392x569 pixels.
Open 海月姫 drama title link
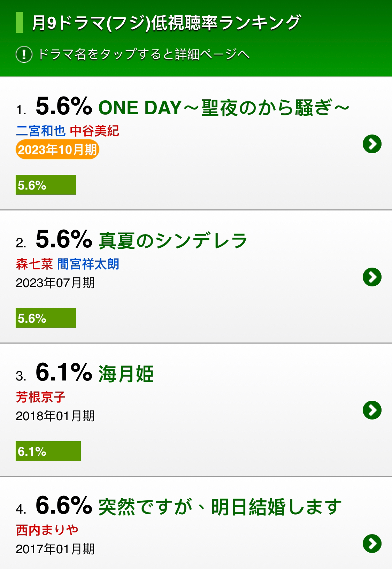point(126,374)
